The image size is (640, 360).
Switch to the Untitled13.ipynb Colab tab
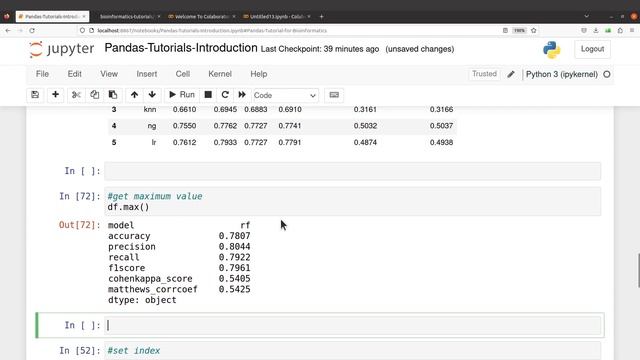coord(276,16)
